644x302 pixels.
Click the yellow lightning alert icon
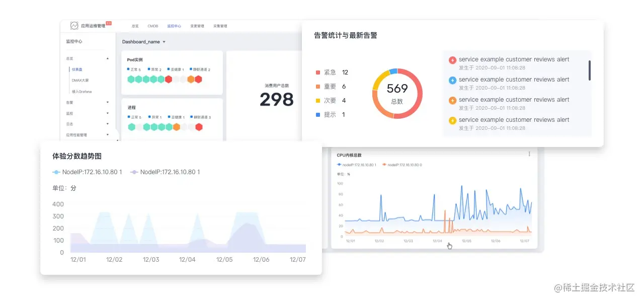[452, 121]
